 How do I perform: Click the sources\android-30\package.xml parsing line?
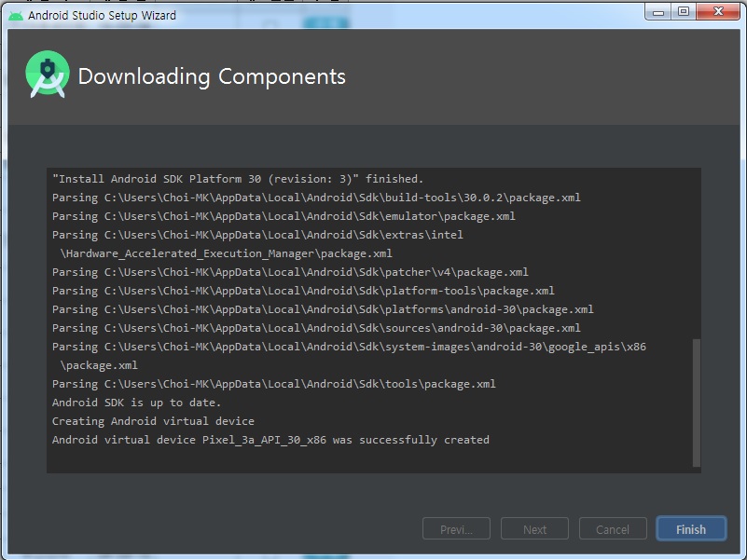[x=316, y=328]
